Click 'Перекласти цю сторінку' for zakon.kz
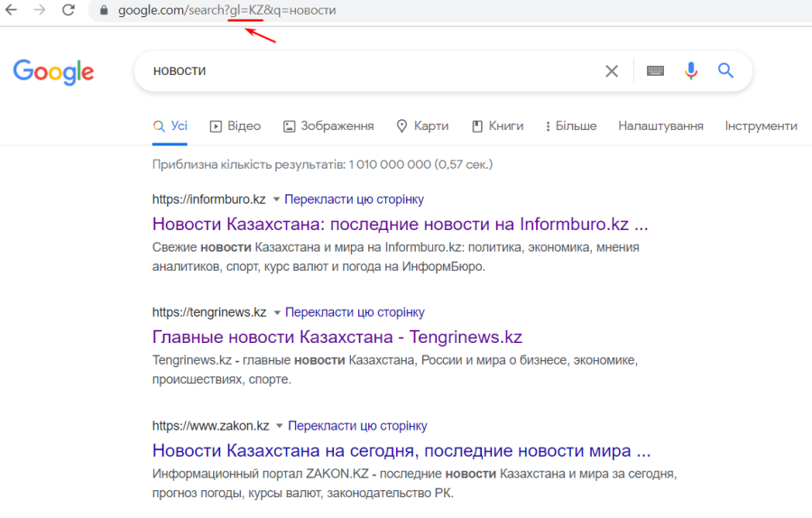812x518 pixels. (x=357, y=426)
